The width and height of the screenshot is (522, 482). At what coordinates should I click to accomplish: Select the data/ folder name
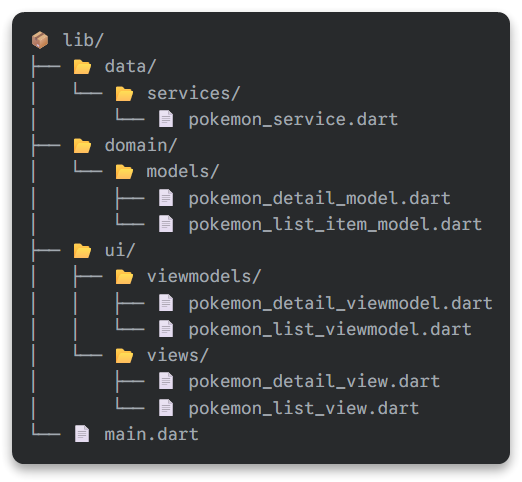130,67
